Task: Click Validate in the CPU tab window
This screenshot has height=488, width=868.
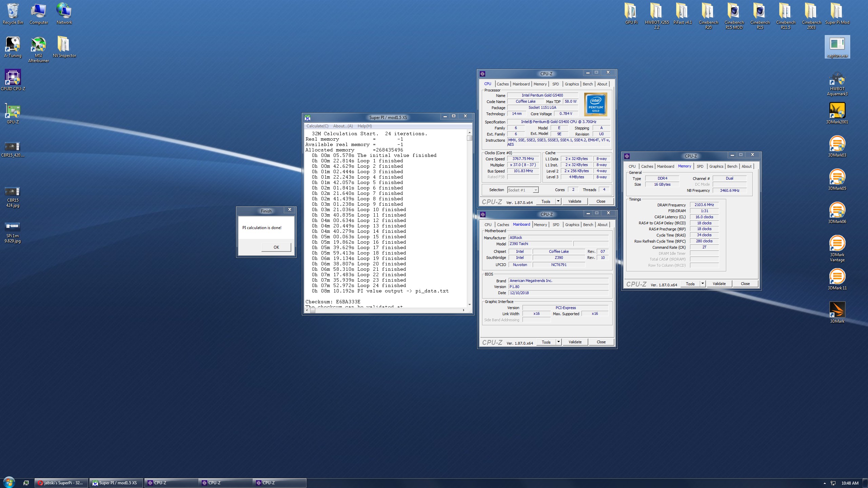Action: 575,201
